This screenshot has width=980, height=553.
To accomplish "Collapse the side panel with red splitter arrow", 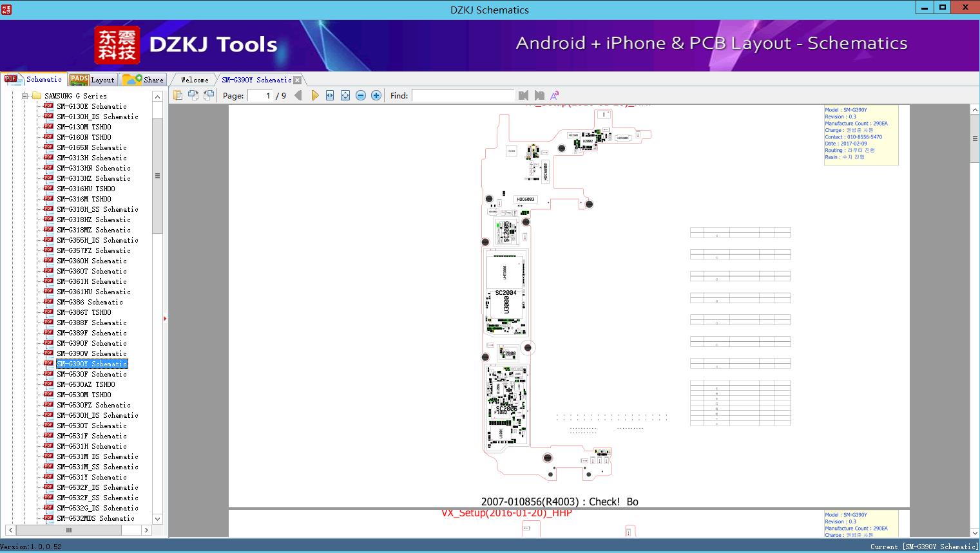I will (165, 318).
